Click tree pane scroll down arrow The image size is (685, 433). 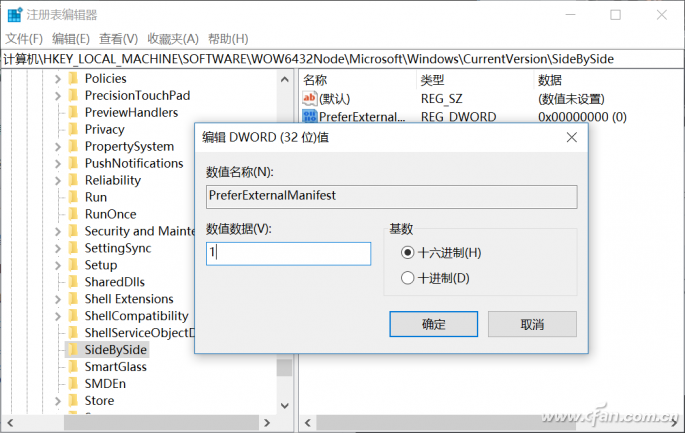click(285, 406)
